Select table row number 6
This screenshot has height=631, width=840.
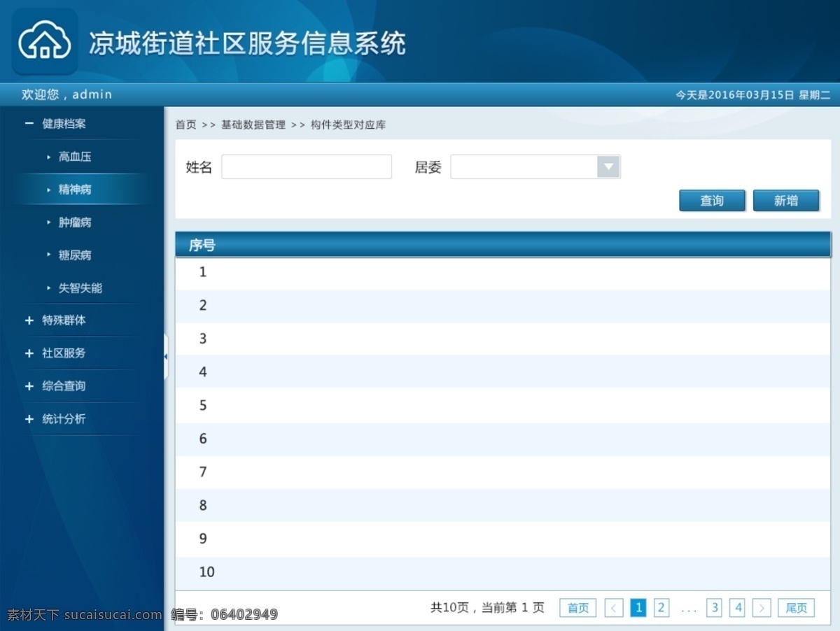503,439
